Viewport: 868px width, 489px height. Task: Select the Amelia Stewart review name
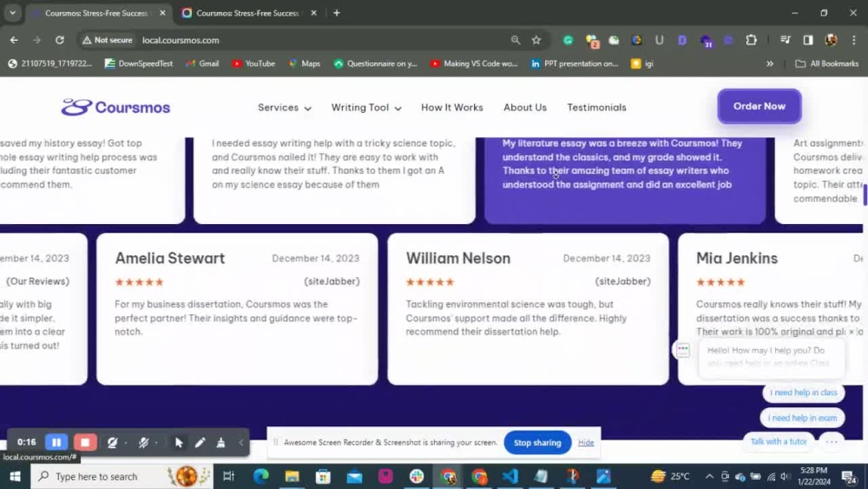pos(170,258)
